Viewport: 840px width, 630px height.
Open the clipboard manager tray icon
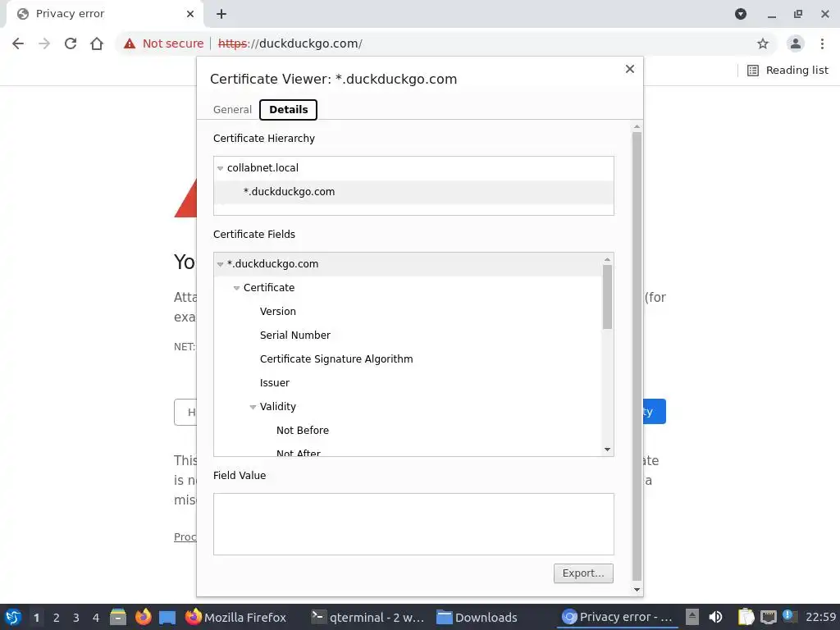[745, 617]
